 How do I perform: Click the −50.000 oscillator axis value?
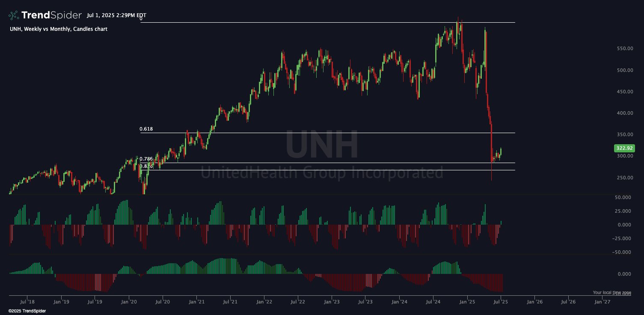[622, 252]
